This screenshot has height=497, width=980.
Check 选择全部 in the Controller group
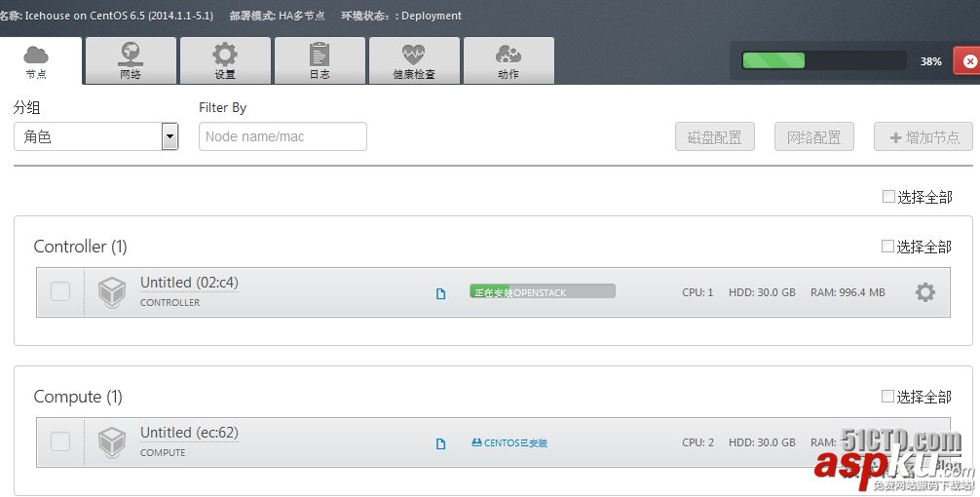887,247
